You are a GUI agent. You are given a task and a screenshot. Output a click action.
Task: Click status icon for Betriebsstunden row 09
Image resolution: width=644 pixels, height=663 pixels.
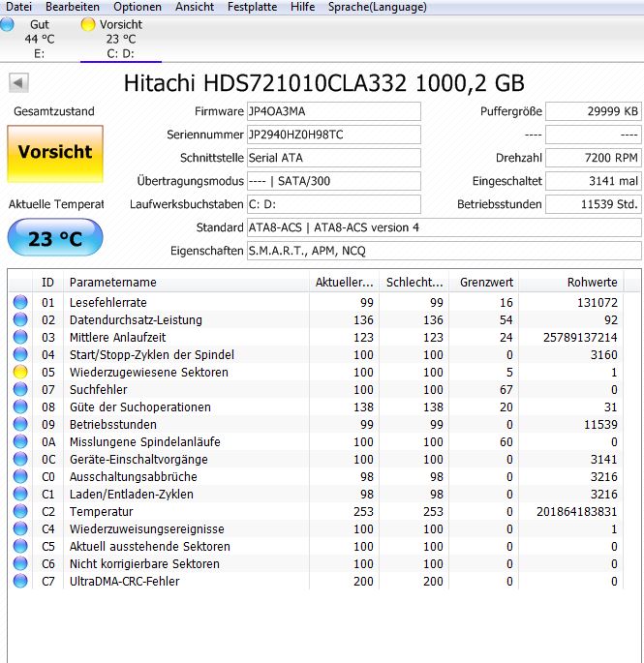[20, 424]
